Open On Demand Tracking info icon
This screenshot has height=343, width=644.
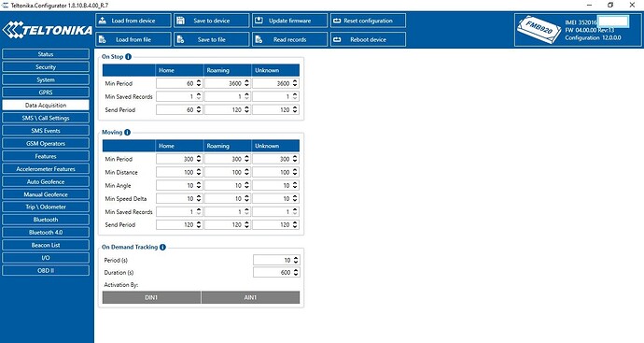[162, 247]
